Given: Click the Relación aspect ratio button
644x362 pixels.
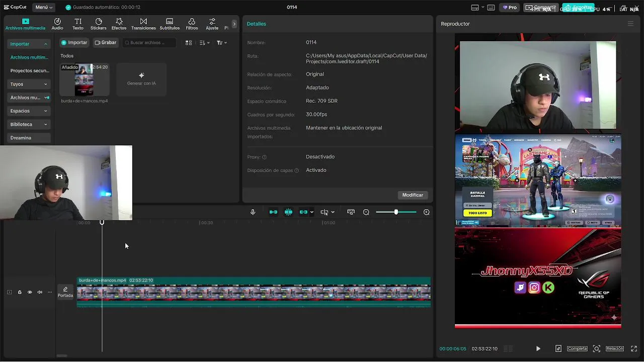Looking at the screenshot, I should coord(614,348).
